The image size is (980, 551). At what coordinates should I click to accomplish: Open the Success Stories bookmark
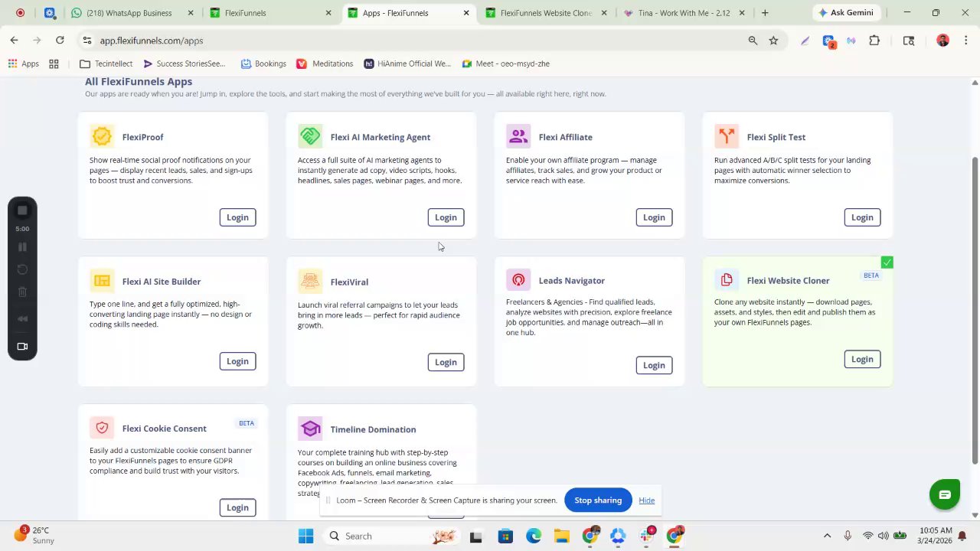click(x=185, y=64)
